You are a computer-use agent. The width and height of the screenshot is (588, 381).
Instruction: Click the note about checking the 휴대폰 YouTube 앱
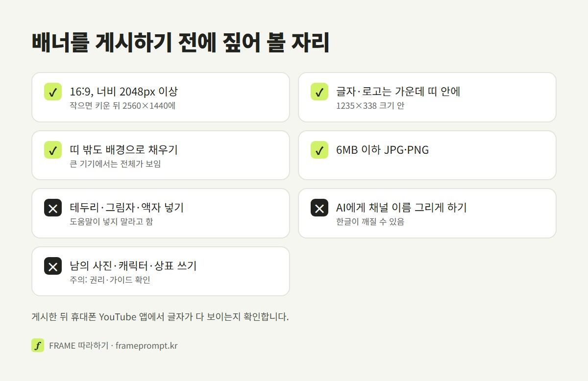pos(160,317)
